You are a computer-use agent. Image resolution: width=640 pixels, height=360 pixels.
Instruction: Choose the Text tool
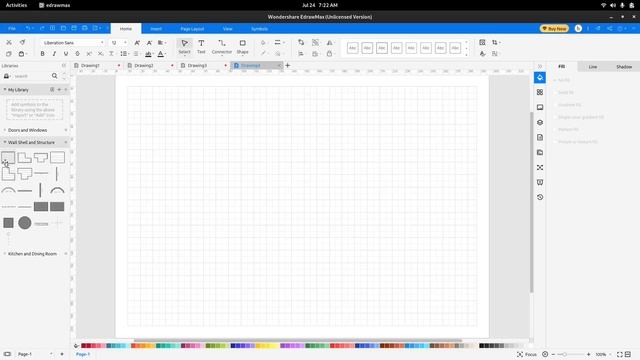coord(201,47)
